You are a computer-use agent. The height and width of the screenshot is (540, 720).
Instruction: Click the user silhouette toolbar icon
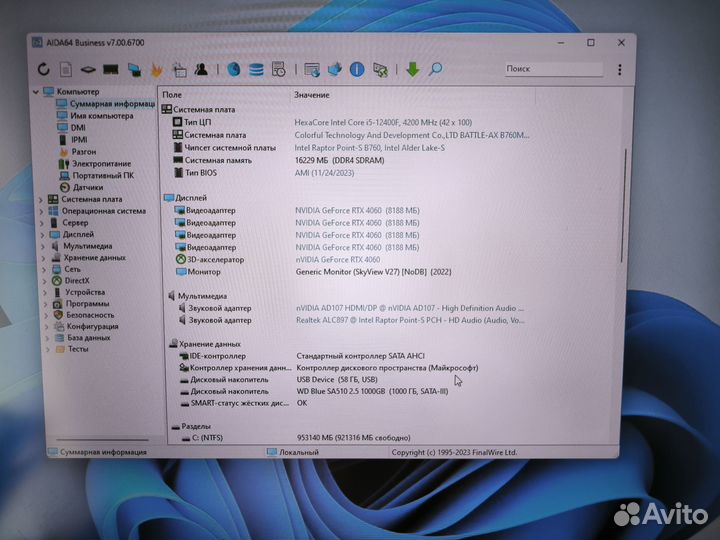pyautogui.click(x=201, y=69)
